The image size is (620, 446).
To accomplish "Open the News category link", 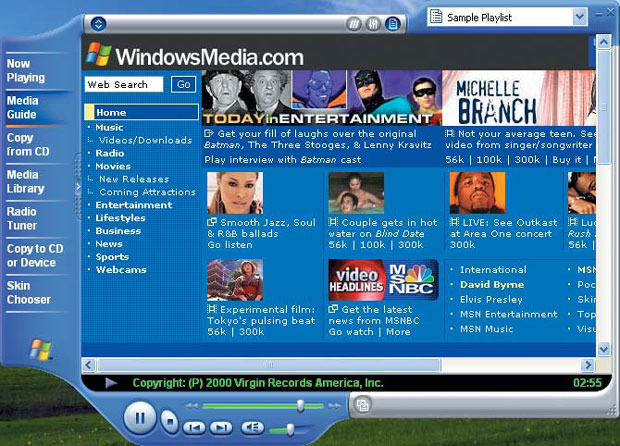I will click(x=109, y=244).
